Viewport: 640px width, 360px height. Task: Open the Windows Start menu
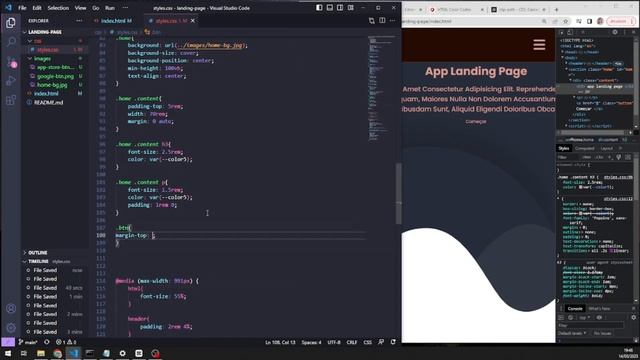8,353
